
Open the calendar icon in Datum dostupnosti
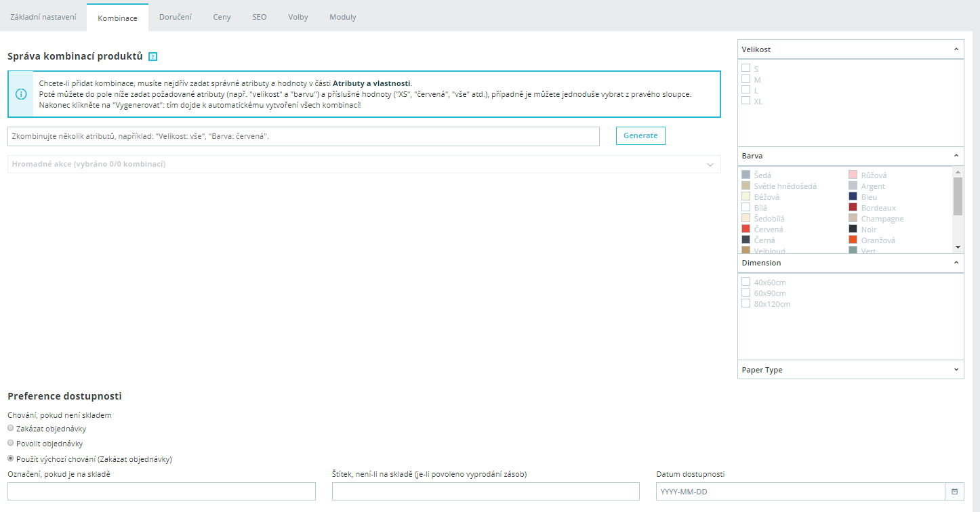click(x=954, y=492)
